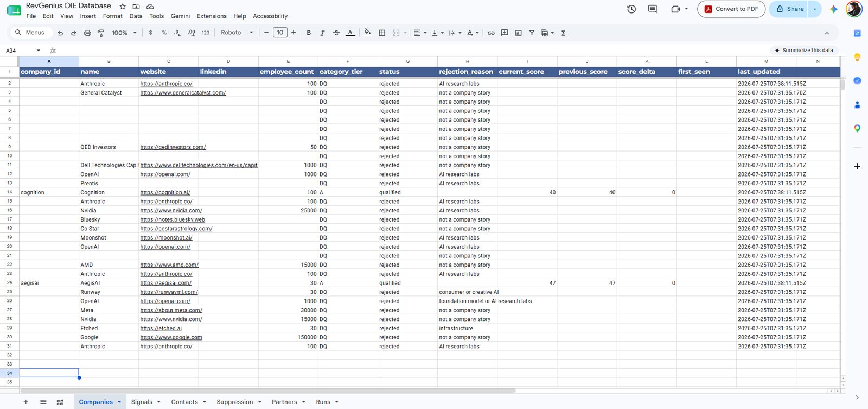Undo the last action

point(60,33)
